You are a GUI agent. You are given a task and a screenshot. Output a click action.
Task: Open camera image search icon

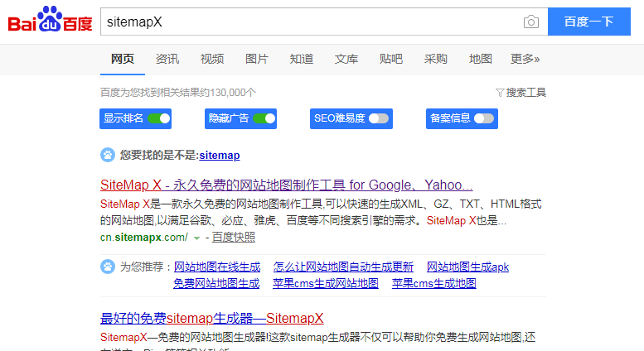tap(531, 22)
